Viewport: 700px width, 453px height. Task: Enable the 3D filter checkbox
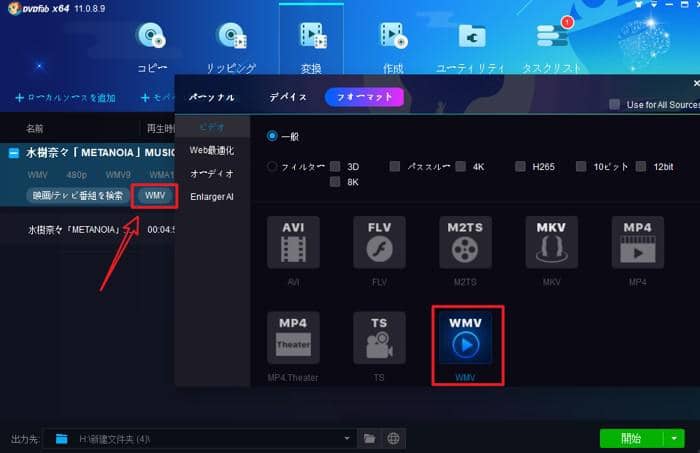(335, 167)
